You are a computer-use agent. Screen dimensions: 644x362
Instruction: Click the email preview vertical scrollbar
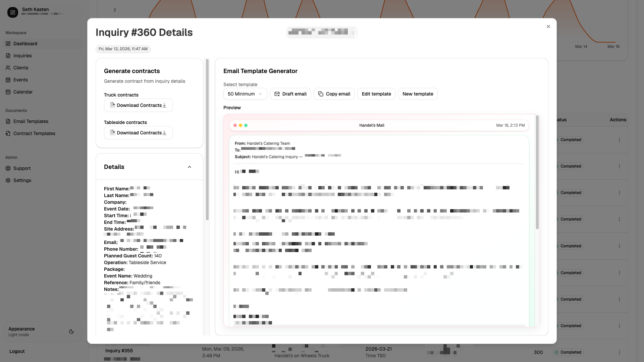[x=537, y=173]
